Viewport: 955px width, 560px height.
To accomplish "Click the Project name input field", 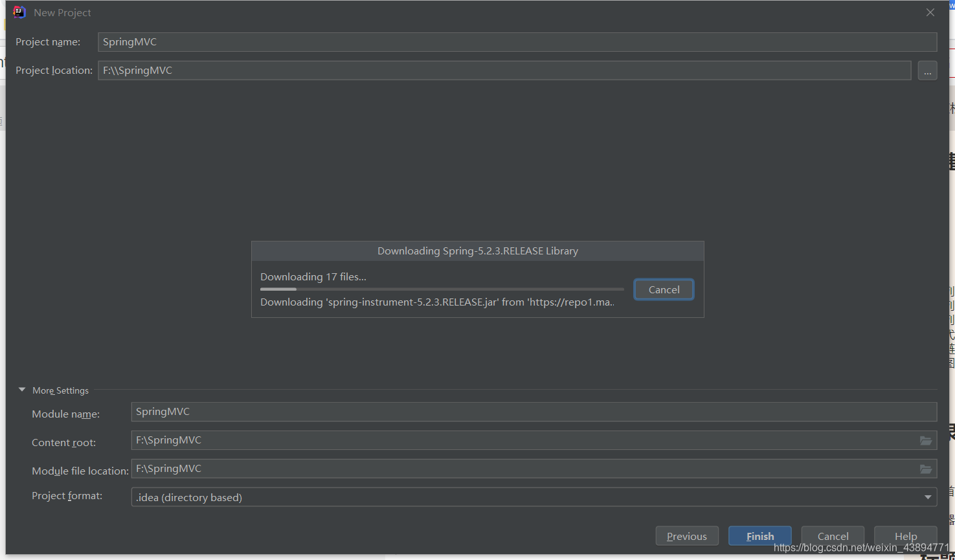I will [517, 42].
